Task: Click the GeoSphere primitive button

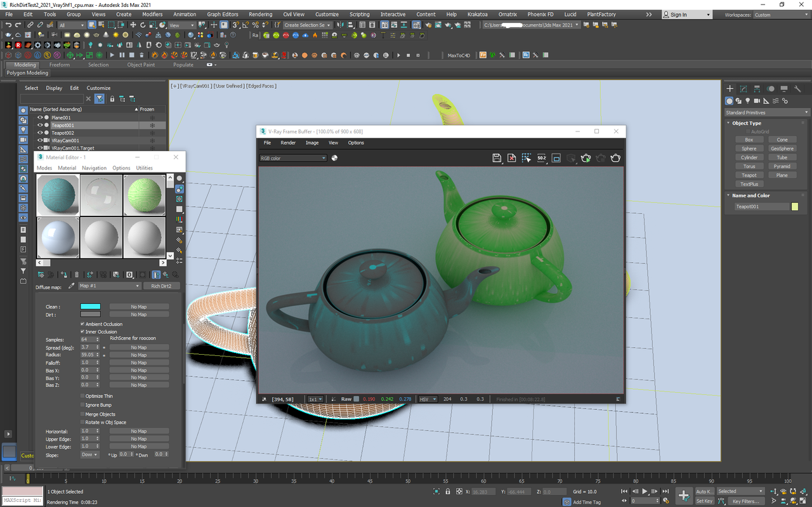Action: (782, 148)
